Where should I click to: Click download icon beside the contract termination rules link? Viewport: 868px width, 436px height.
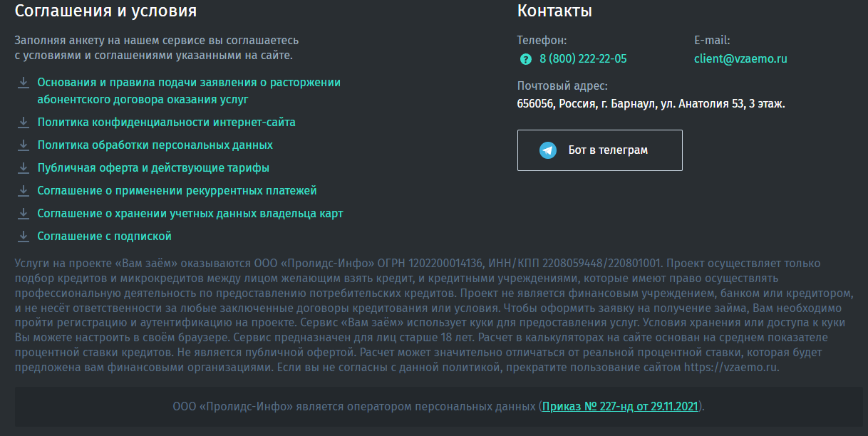coord(24,83)
